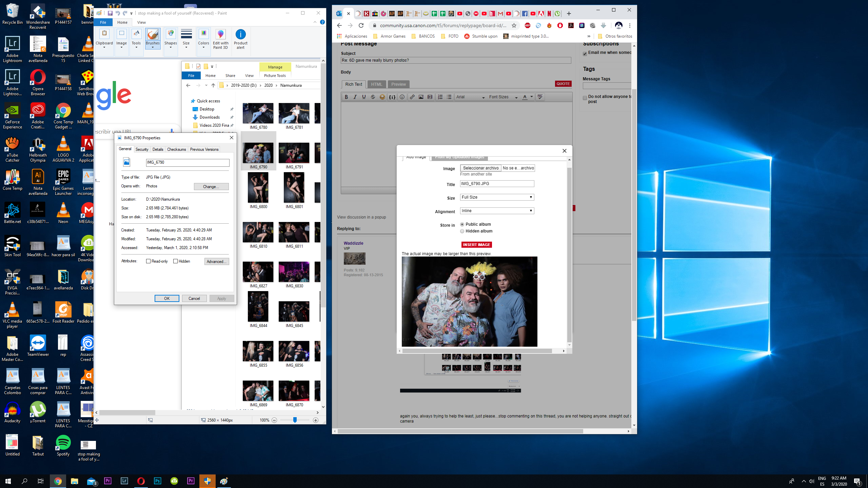Viewport: 868px width, 488px height.
Task: Click the Insert Link chain icon
Action: [x=412, y=97]
